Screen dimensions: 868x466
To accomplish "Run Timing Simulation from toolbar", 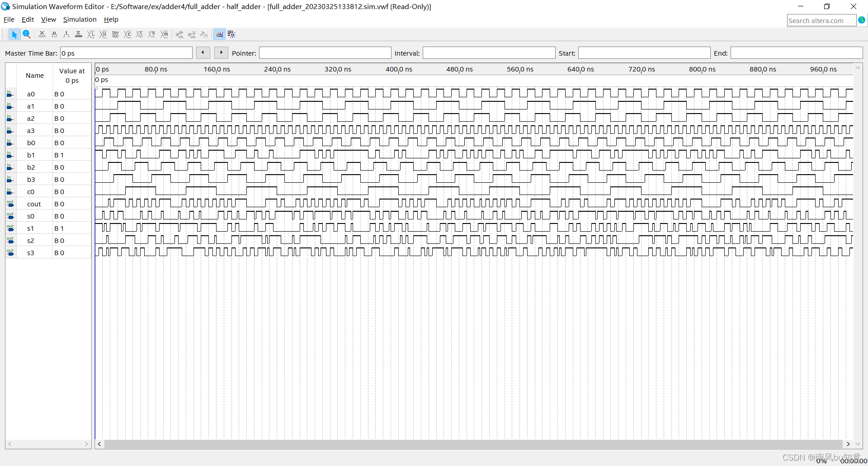I will click(192, 34).
